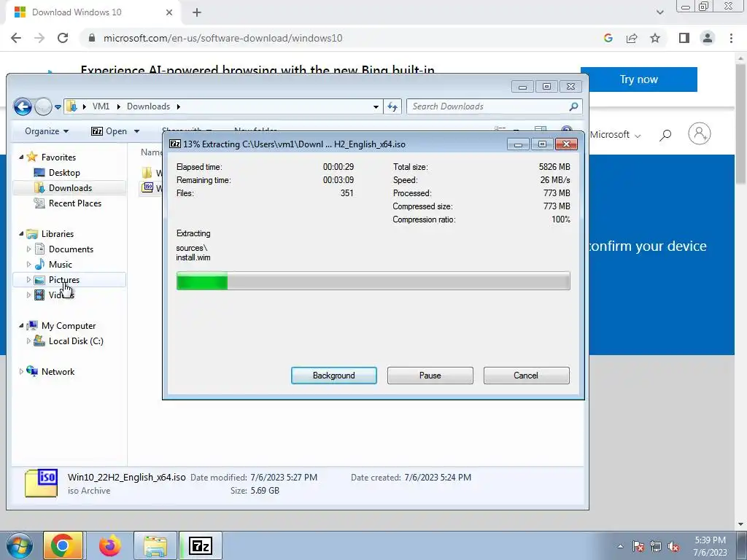The height and width of the screenshot is (560, 747).
Task: Select the Documents library
Action: click(x=71, y=249)
